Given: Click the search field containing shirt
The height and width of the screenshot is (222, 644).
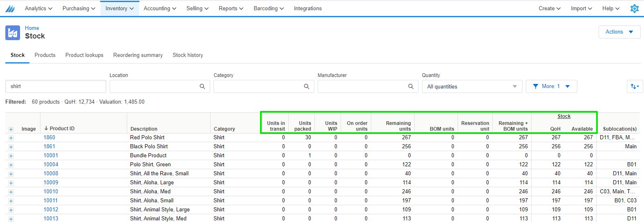Looking at the screenshot, I should click(x=56, y=86).
